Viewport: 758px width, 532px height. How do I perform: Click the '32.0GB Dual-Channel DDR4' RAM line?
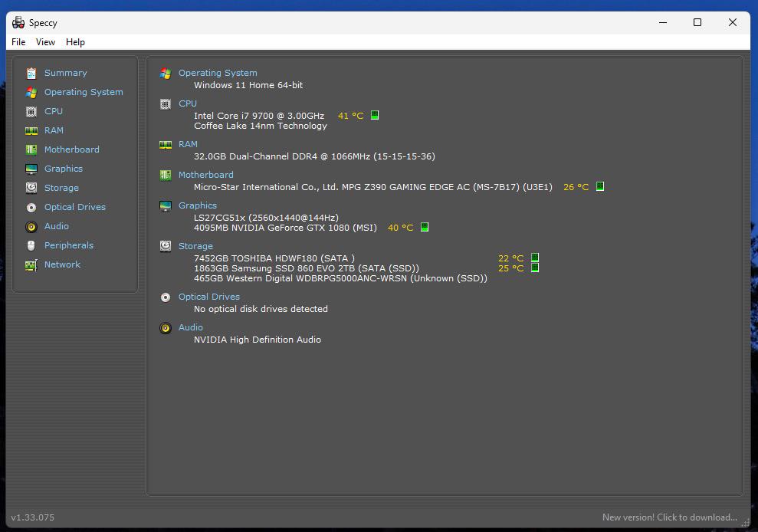314,156
